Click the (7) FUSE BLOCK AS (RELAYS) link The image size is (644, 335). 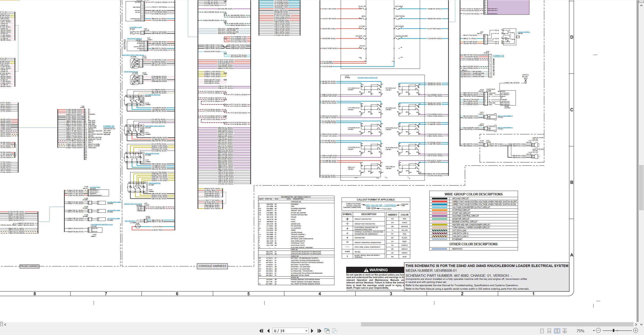point(368,78)
